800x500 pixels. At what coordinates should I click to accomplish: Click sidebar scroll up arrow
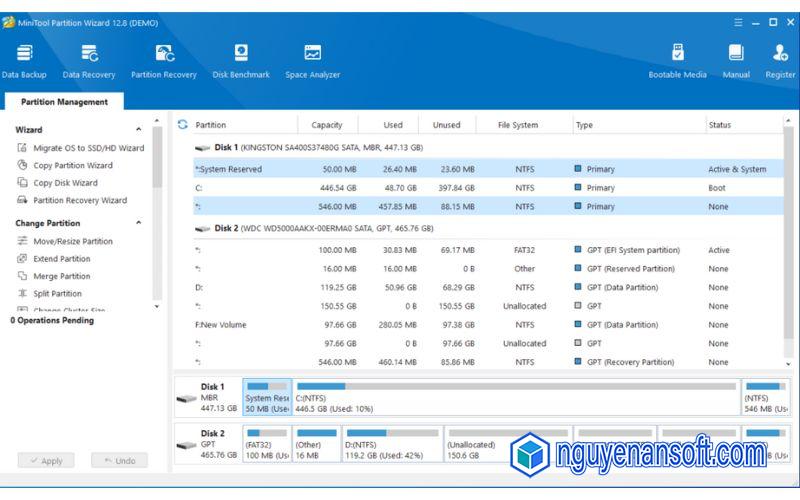click(x=157, y=120)
